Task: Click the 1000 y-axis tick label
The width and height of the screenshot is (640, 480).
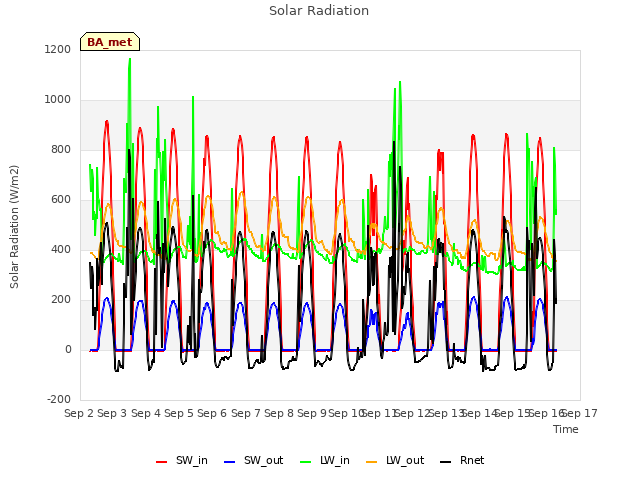Action: [x=58, y=100]
